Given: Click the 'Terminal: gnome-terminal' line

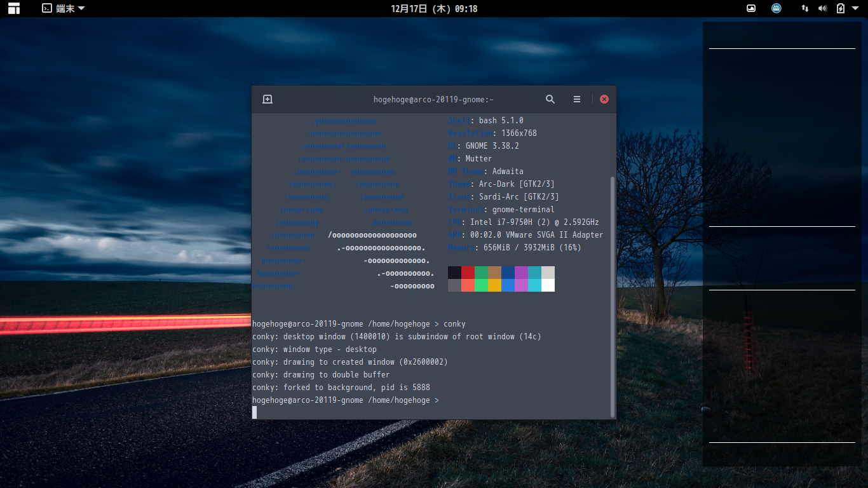Looking at the screenshot, I should coord(501,209).
